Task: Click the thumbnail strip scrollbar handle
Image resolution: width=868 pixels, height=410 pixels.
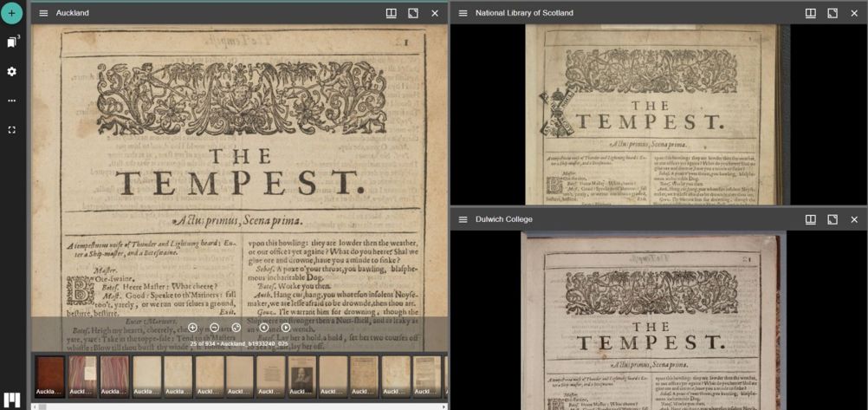Action: click(42, 407)
